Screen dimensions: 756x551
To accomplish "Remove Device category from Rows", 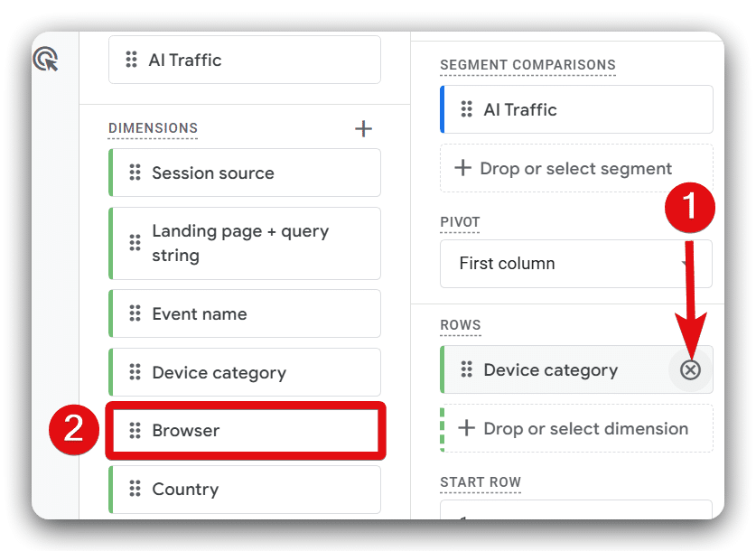I will pos(690,369).
